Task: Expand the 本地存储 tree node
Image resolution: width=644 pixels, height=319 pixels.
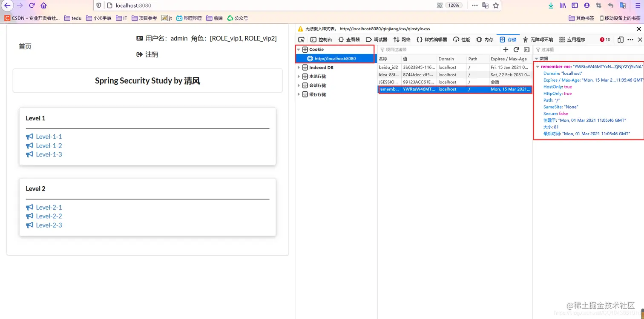Action: [299, 77]
